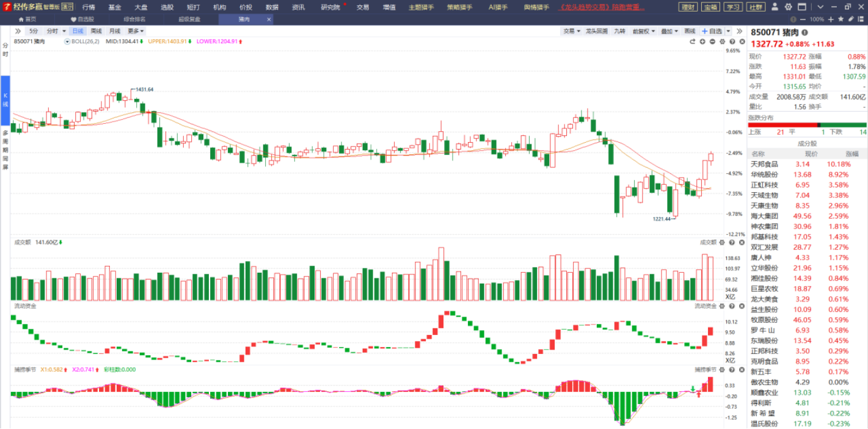
Task: Close the 成交额 indicator panel
Action: coord(742,242)
